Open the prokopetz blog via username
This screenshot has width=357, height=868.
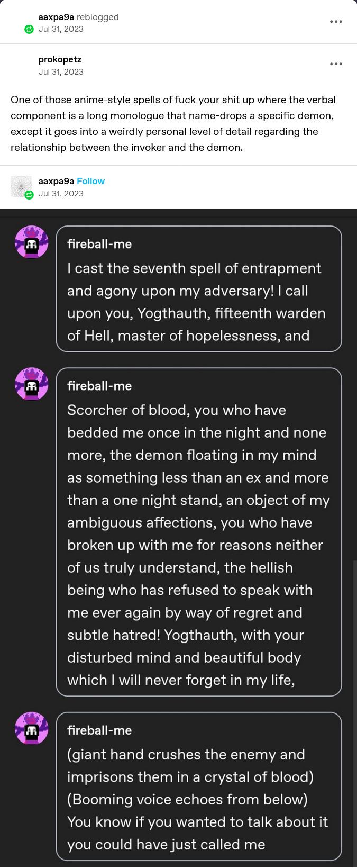pyautogui.click(x=60, y=59)
